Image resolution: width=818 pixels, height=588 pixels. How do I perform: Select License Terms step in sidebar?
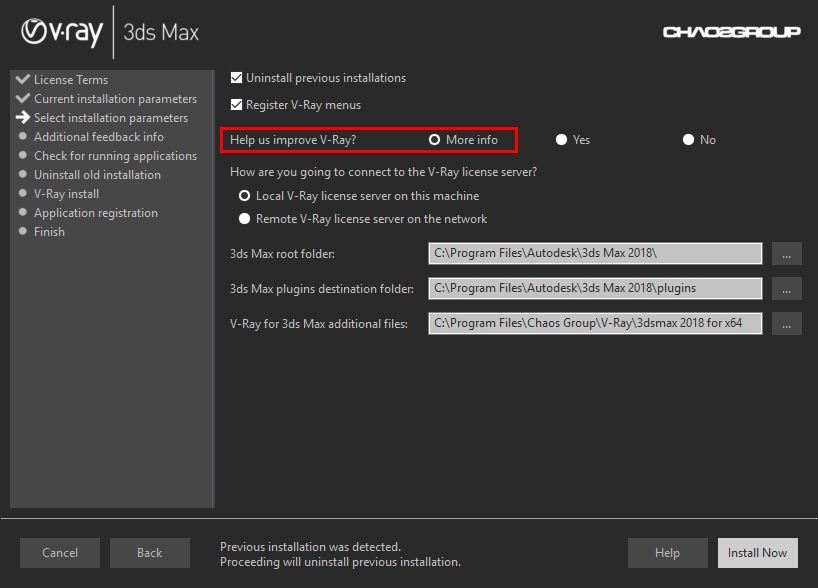(70, 80)
